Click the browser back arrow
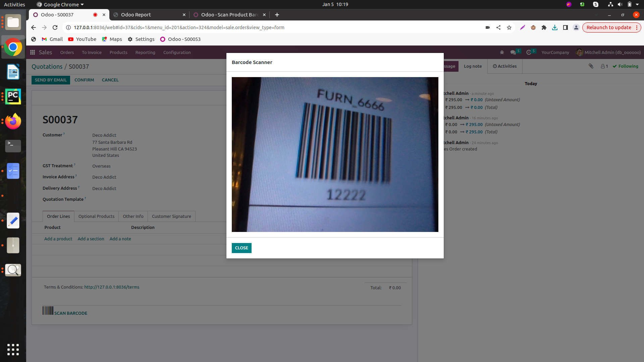 pos(33,27)
